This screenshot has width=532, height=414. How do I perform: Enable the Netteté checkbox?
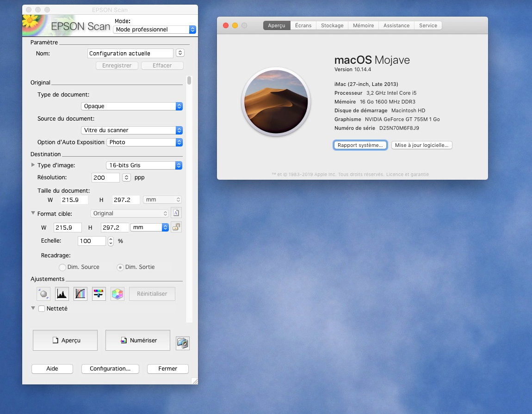point(42,309)
